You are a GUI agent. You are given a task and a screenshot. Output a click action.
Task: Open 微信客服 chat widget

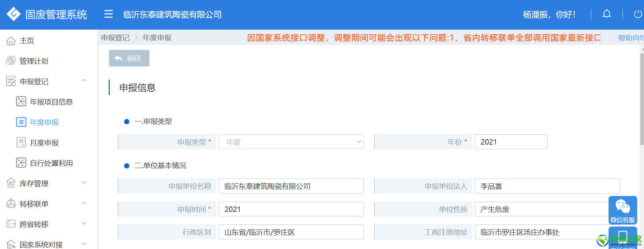pyautogui.click(x=623, y=210)
